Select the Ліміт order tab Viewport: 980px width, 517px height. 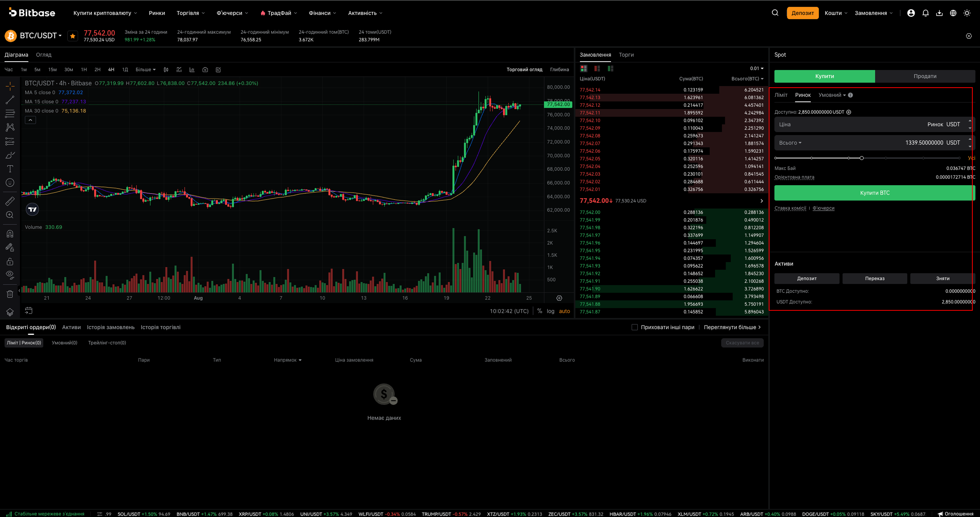pos(781,95)
